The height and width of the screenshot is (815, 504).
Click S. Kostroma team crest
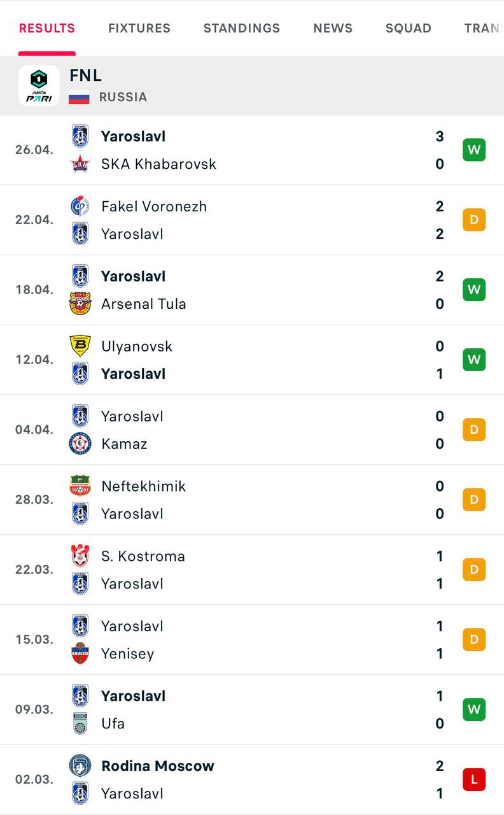click(80, 556)
